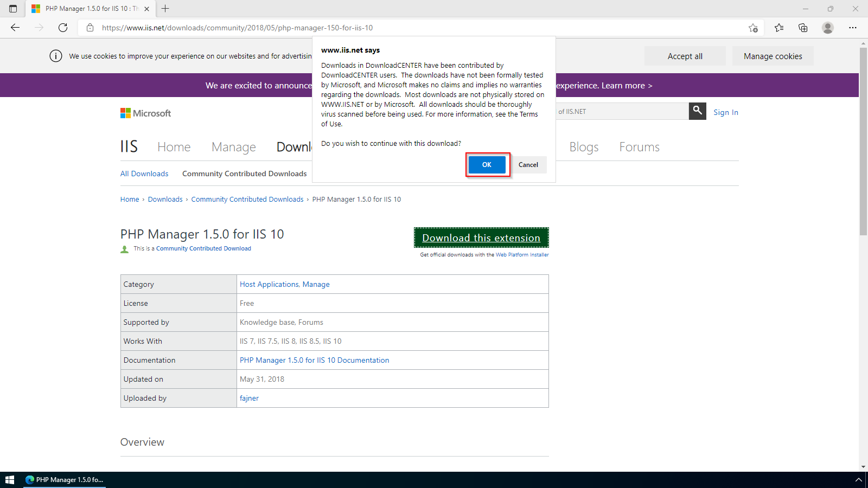Open PHP Manager 1.5.0 Documentation link
The height and width of the screenshot is (488, 868).
coord(315,360)
